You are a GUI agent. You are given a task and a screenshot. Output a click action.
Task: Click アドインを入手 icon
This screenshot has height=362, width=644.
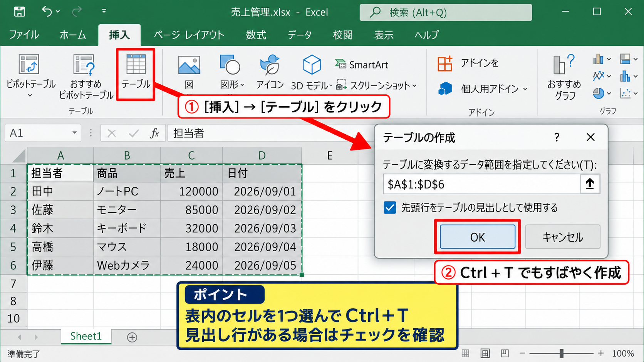[x=445, y=63]
